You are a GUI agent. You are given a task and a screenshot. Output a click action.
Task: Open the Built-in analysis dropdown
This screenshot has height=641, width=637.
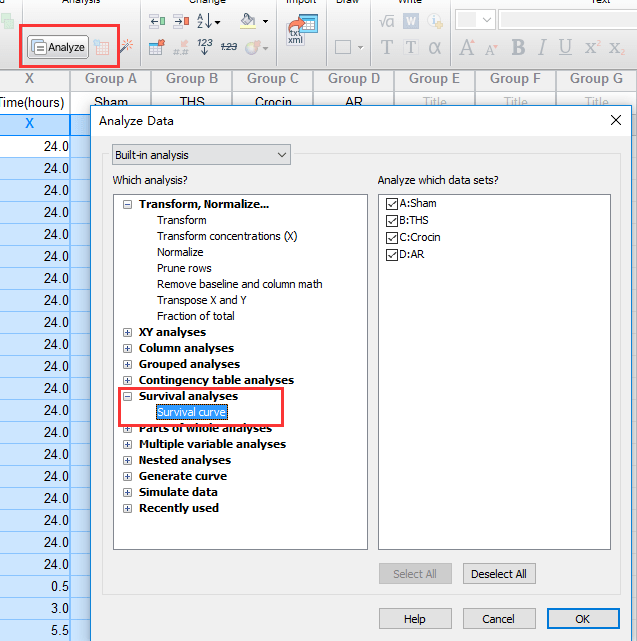pyautogui.click(x=201, y=155)
